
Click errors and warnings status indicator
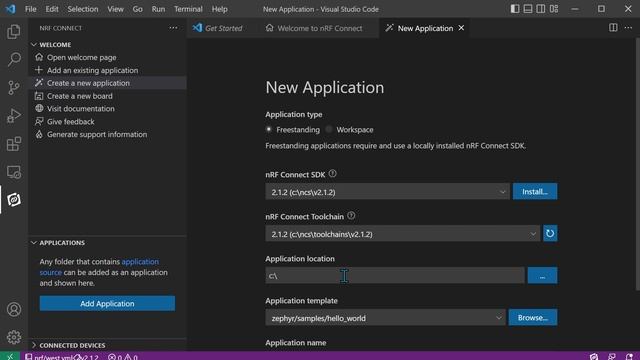coord(123,357)
